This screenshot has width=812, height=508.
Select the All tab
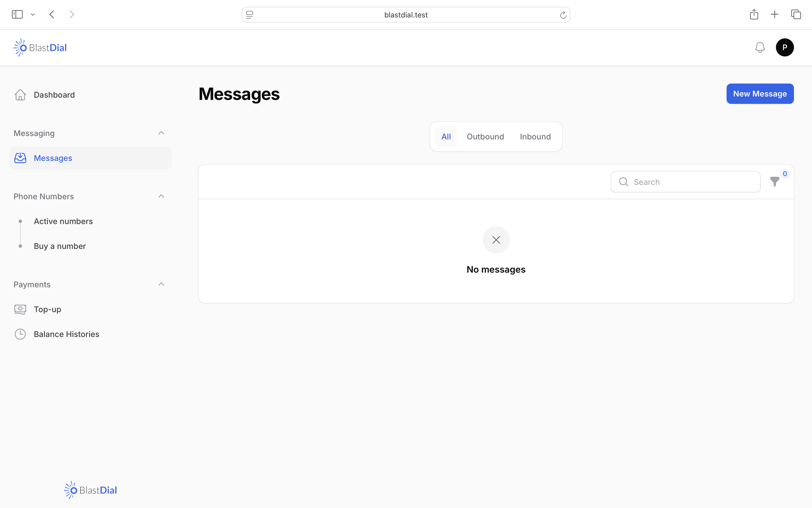click(x=446, y=136)
